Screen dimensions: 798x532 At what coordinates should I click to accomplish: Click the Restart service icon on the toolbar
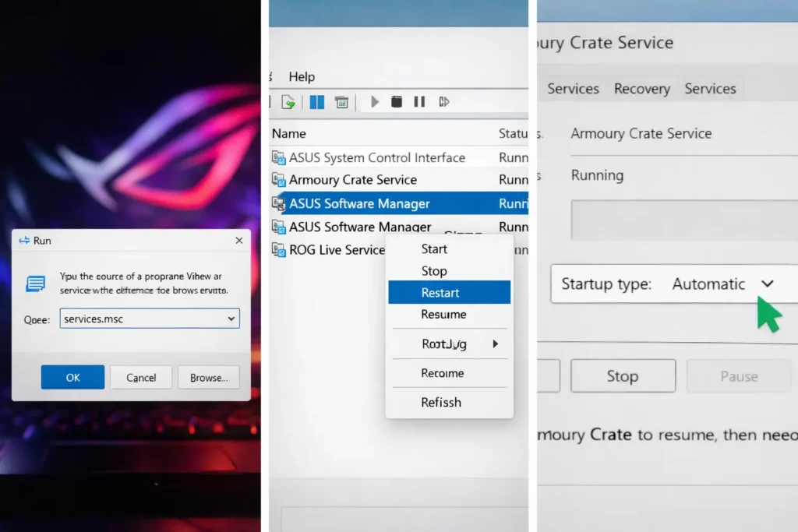pos(444,101)
